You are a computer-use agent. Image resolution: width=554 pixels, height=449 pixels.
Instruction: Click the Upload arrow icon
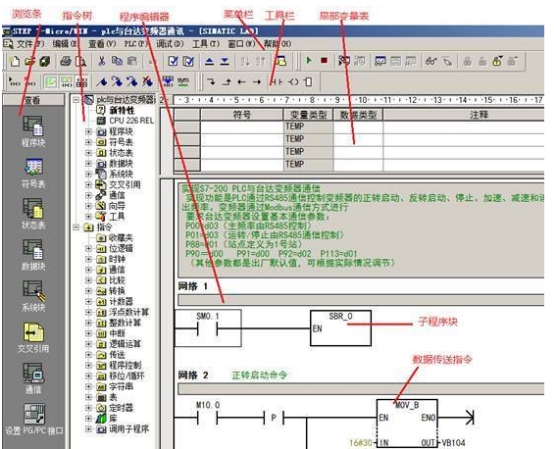(x=209, y=61)
